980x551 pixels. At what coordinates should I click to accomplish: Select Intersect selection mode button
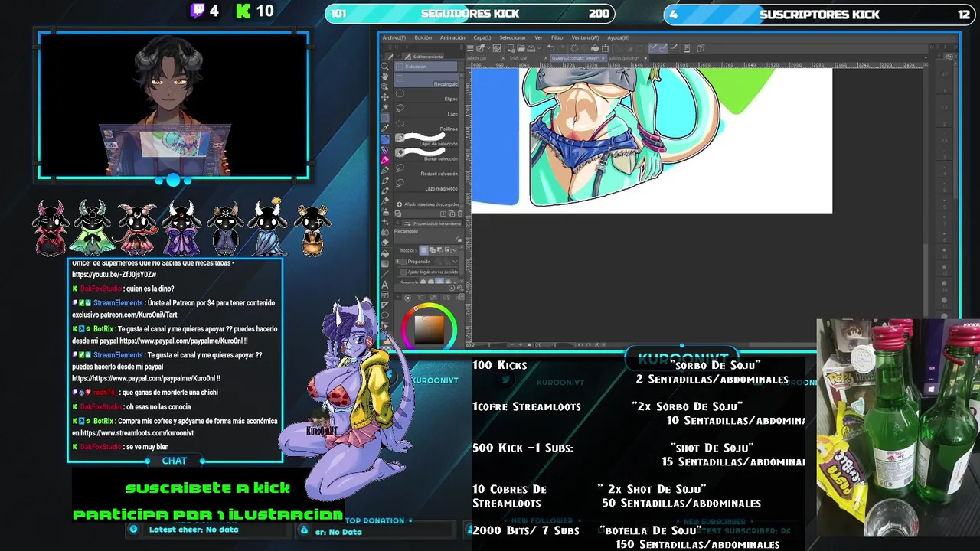tap(448, 250)
